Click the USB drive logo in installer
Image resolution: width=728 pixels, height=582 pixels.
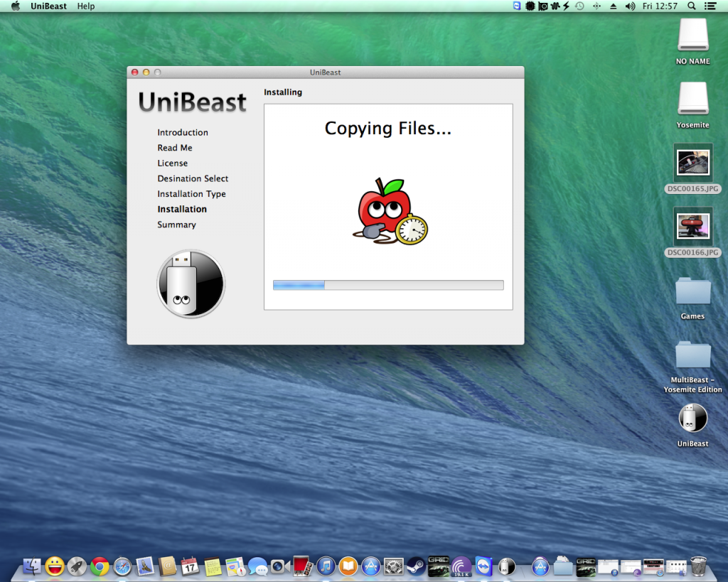[x=191, y=284]
